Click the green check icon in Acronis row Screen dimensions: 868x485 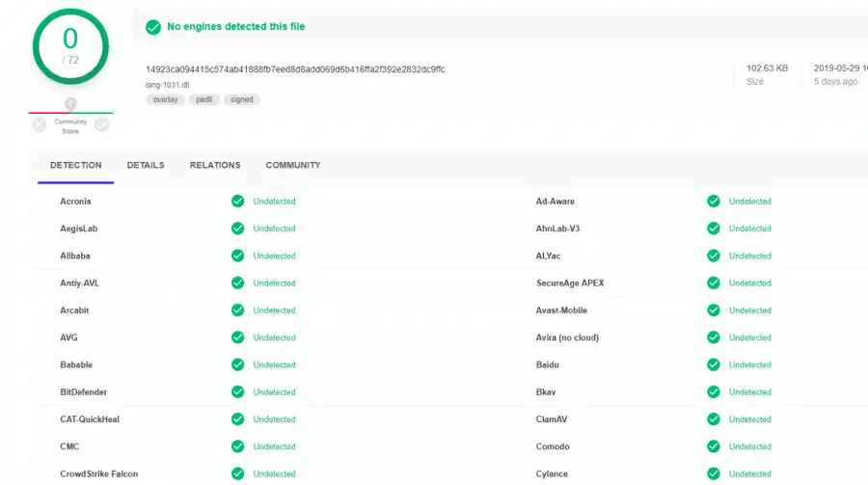click(x=238, y=201)
